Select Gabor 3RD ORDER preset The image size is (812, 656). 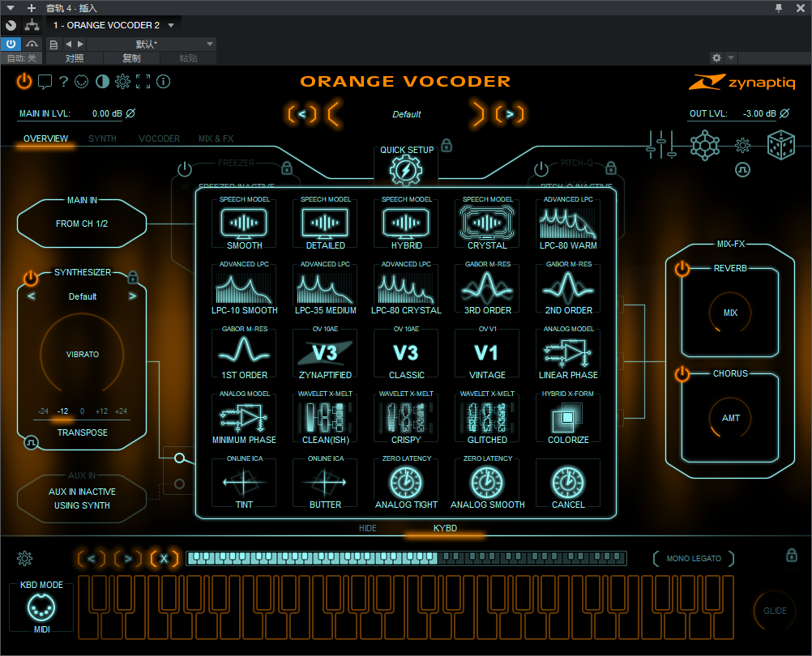point(487,288)
